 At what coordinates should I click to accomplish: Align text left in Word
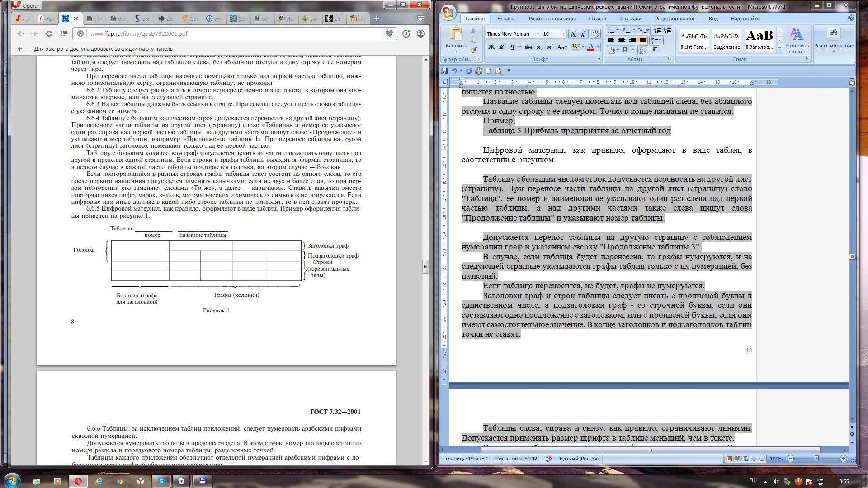pyautogui.click(x=611, y=40)
